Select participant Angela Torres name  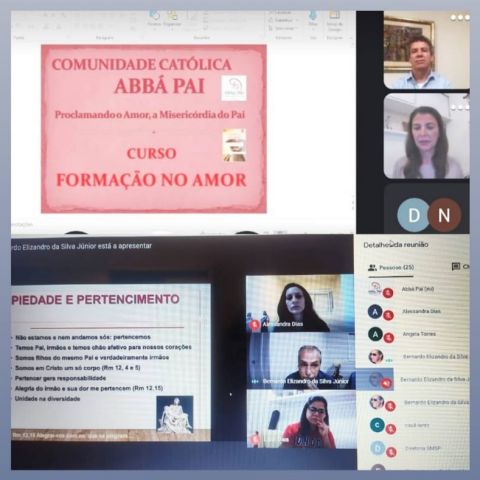[x=419, y=334]
